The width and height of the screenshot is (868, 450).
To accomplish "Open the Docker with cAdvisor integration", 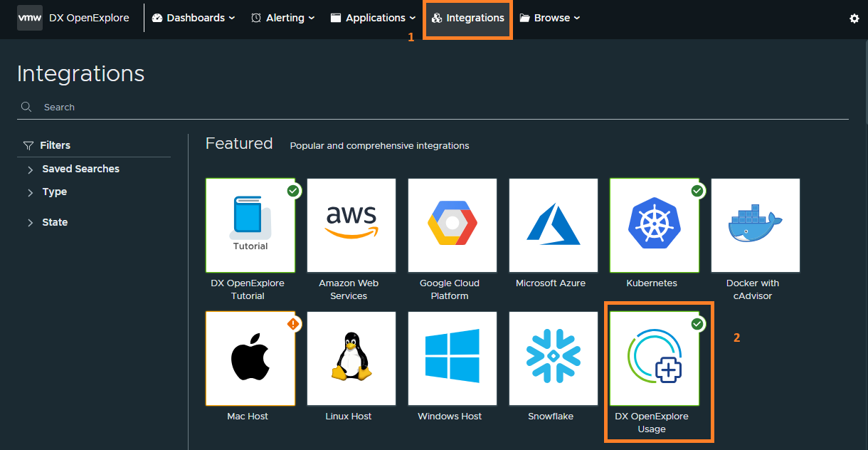I will click(756, 225).
